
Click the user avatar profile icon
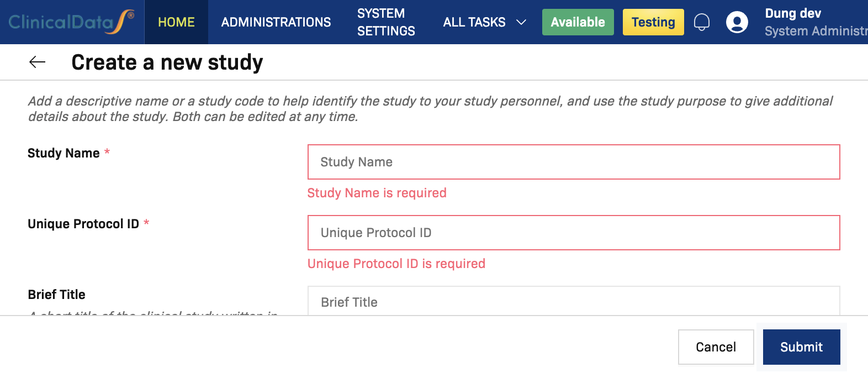(x=737, y=23)
